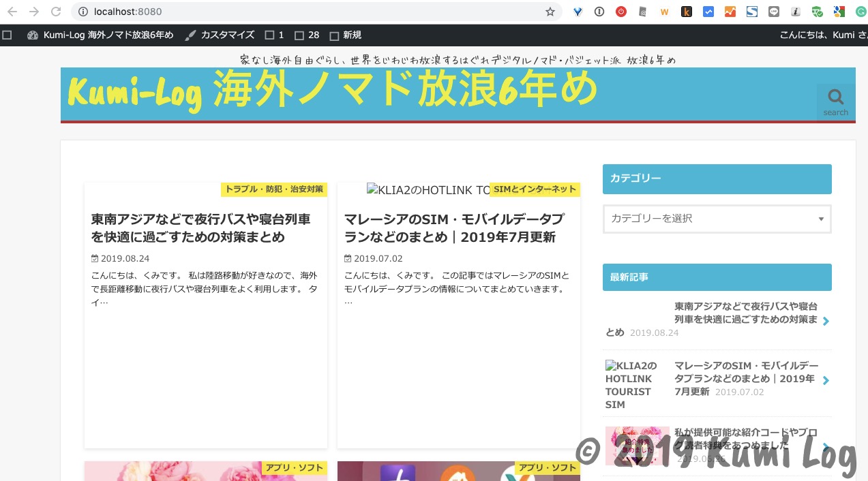Open the Google Analytics extension icon
868x481 pixels.
730,12
